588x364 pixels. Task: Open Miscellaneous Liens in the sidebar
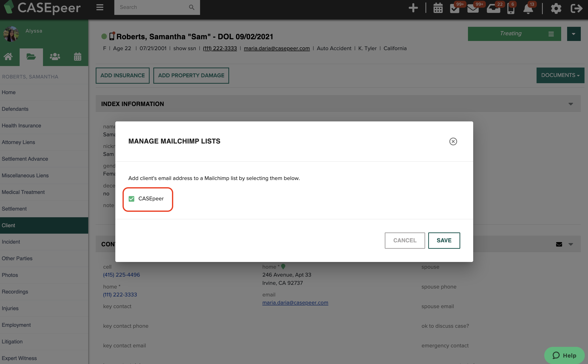tap(44, 176)
